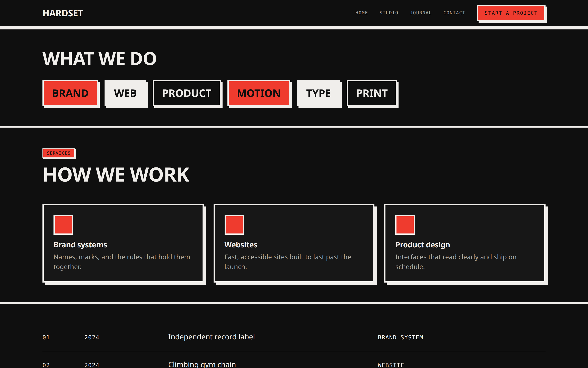This screenshot has width=588, height=368.
Task: Open the Journal nav link
Action: [x=421, y=13]
